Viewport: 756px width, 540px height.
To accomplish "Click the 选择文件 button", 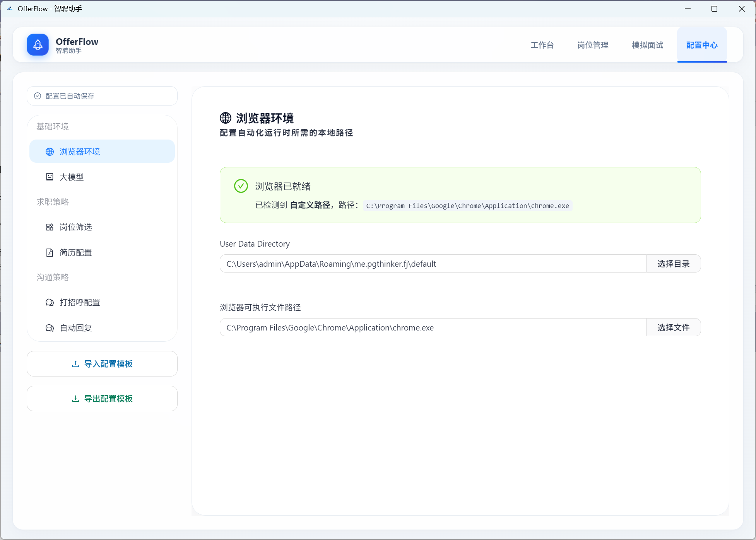I will tap(673, 327).
